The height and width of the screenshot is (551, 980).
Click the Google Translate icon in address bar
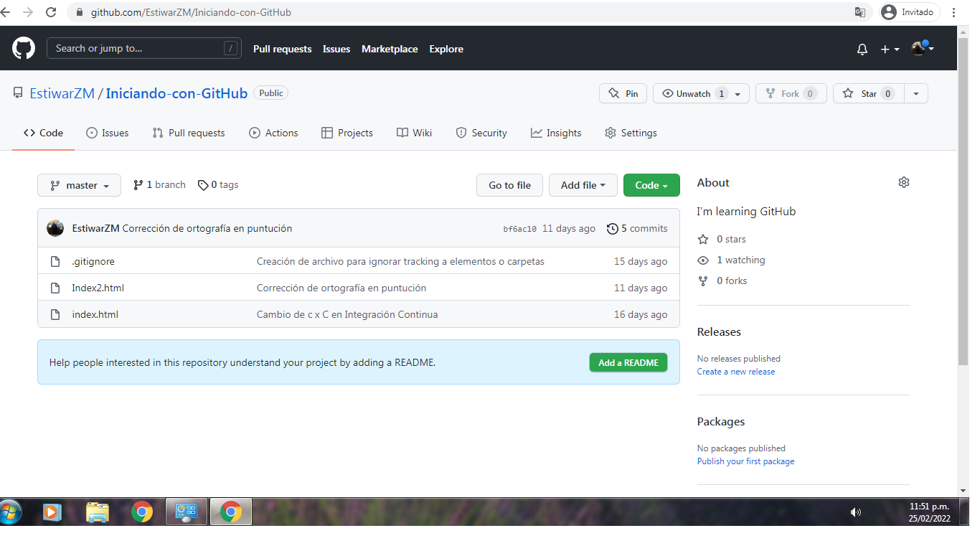coord(859,12)
